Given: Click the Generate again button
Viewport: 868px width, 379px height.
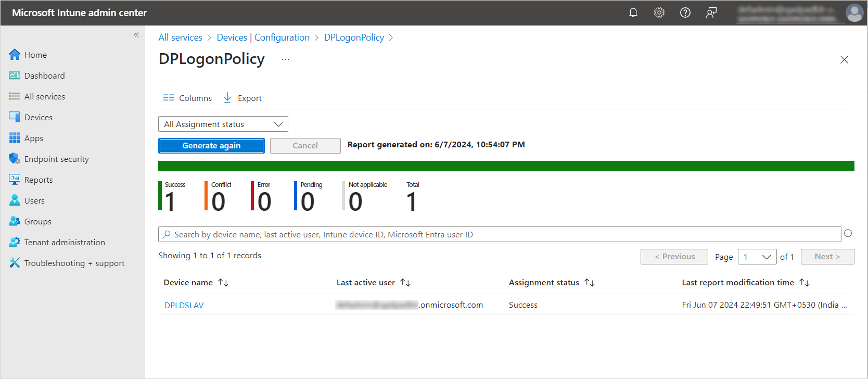Looking at the screenshot, I should point(211,146).
